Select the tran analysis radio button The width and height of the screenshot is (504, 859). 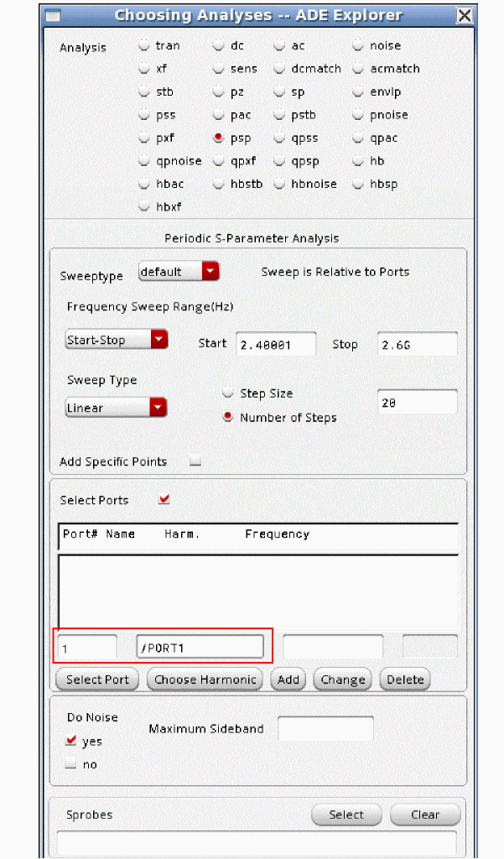click(146, 46)
